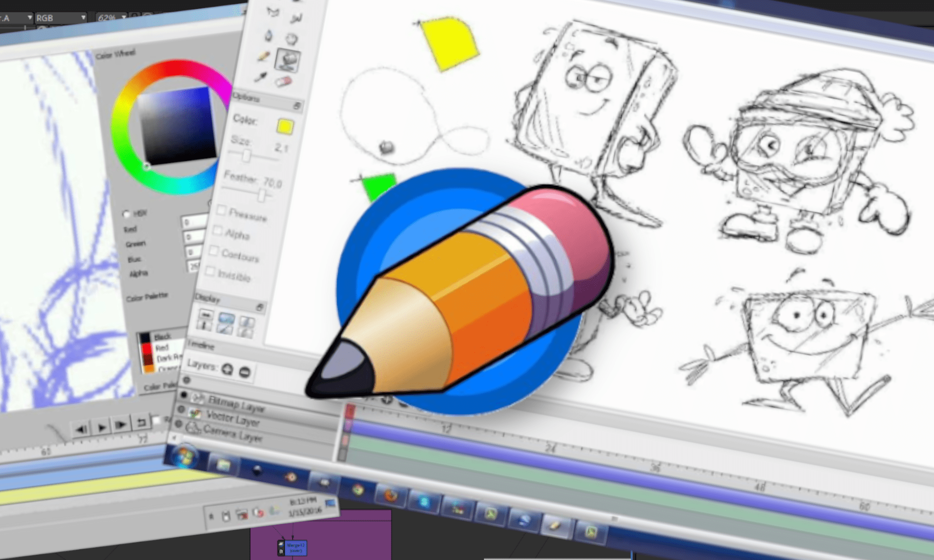Tick the Invisible checkbox
The height and width of the screenshot is (560, 934).
pyautogui.click(x=211, y=271)
